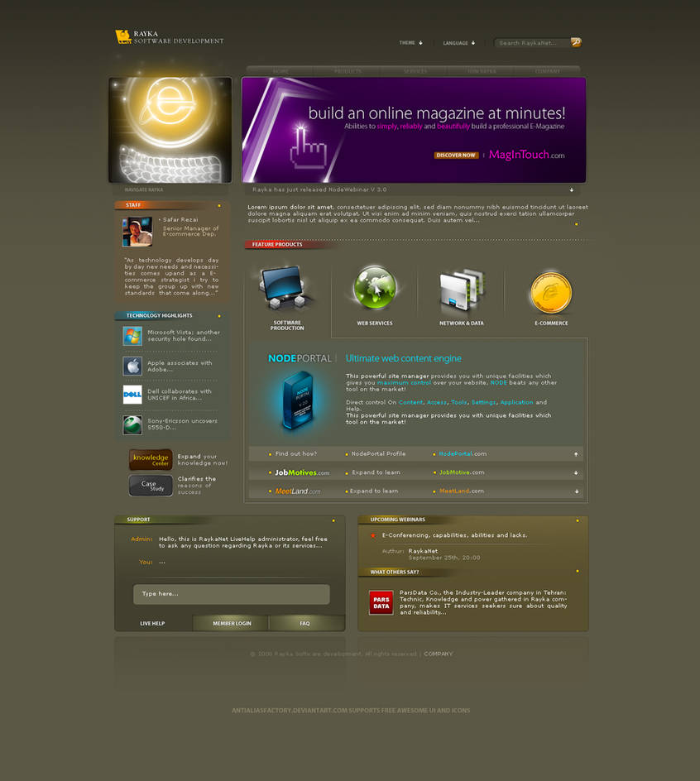The image size is (700, 781).
Task: Expand the JobMotives row arrow
Action: (x=576, y=473)
